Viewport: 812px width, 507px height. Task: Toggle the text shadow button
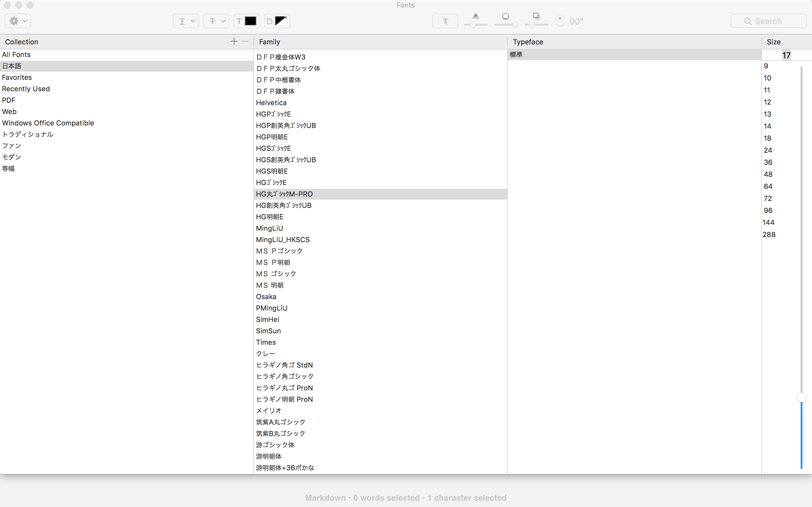pos(445,21)
